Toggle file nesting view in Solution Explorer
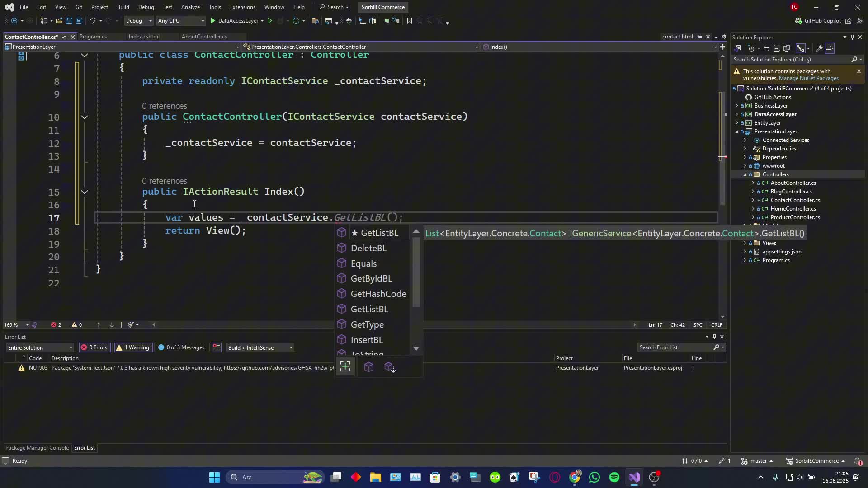This screenshot has height=488, width=868. 801,48
